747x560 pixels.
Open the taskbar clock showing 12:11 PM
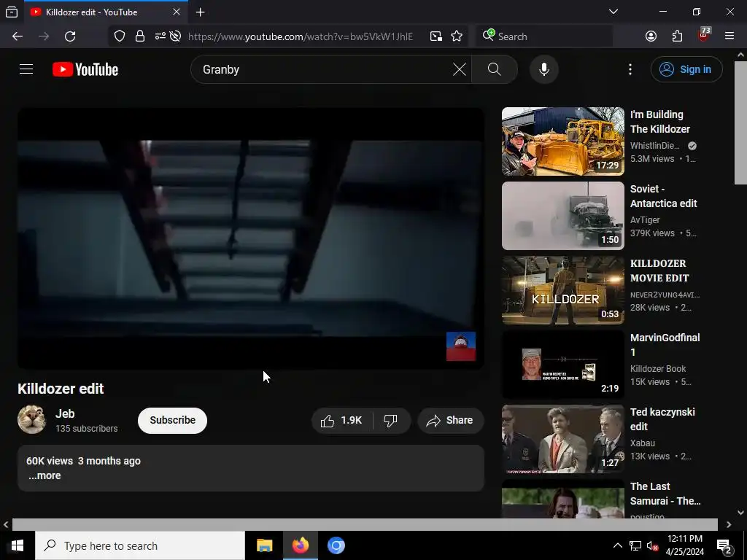point(684,545)
